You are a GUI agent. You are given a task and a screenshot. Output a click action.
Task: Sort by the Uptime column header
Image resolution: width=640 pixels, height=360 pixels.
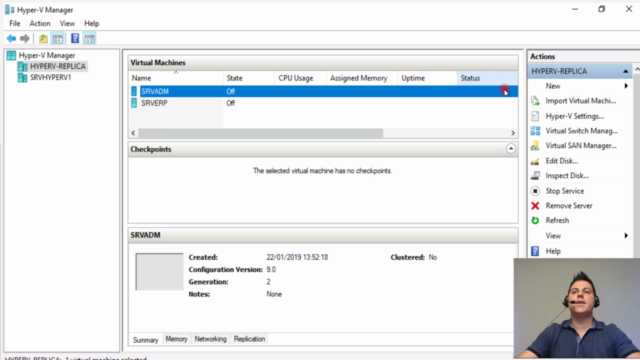(427, 78)
